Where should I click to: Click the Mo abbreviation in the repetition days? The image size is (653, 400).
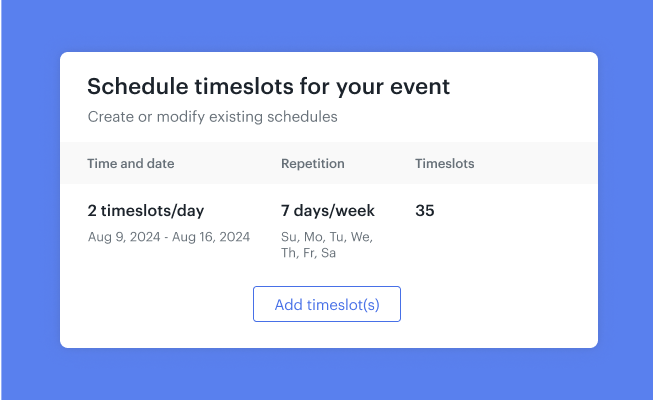tap(314, 237)
